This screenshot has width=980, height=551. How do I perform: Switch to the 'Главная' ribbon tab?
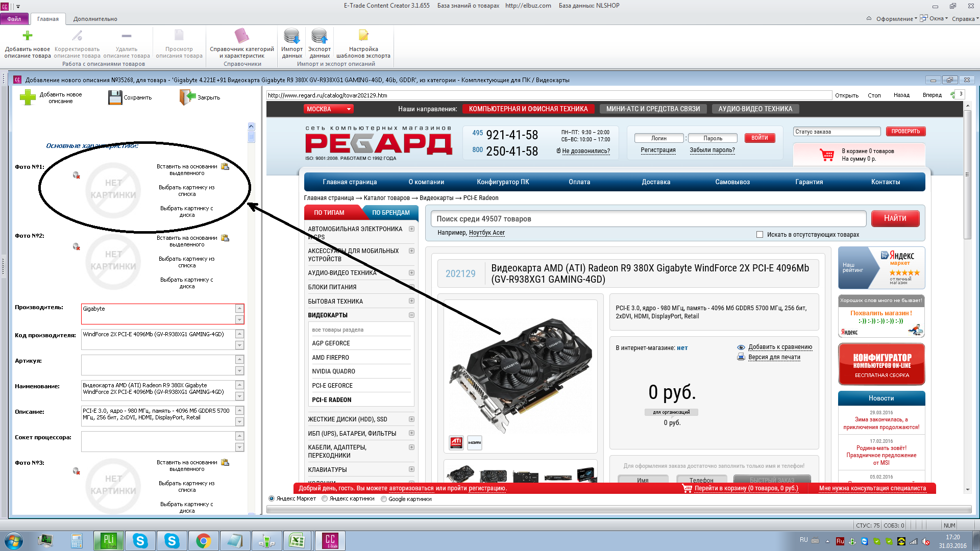pyautogui.click(x=48, y=19)
